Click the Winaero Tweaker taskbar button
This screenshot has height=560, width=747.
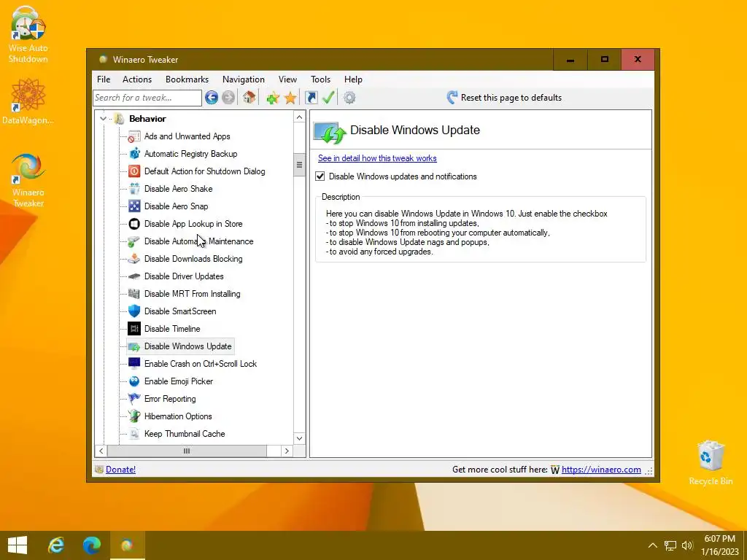[x=127, y=545]
